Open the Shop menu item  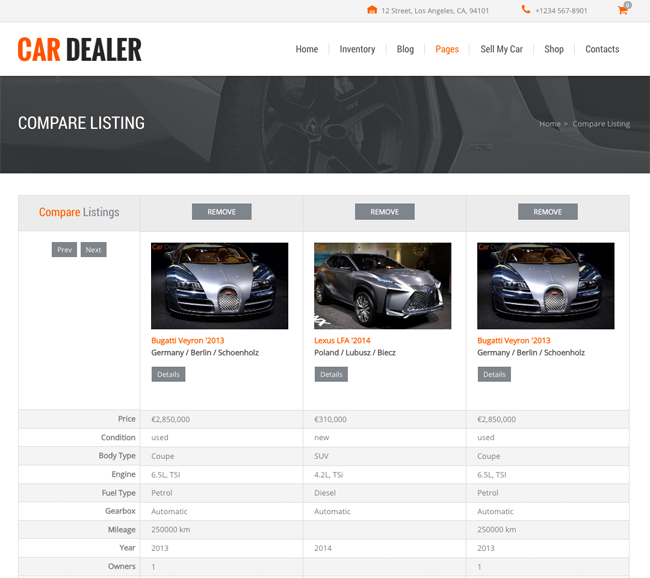click(554, 49)
